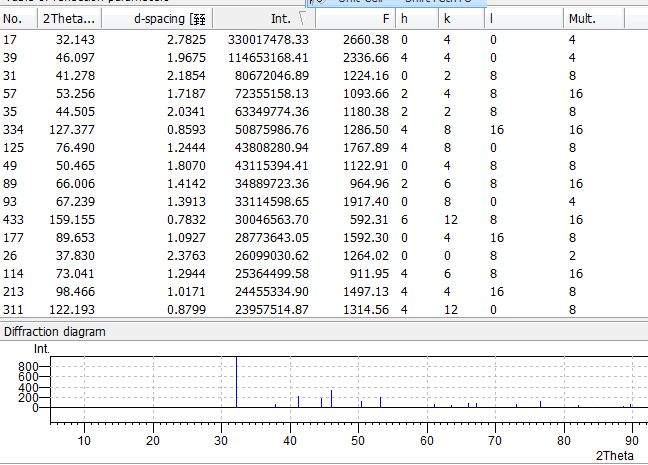The height and width of the screenshot is (465, 648).
Task: Click the 2Theta axis label on diagram
Action: click(x=615, y=455)
